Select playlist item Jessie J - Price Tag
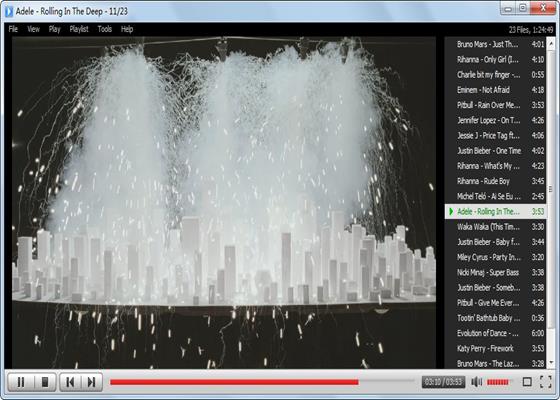 click(495, 135)
